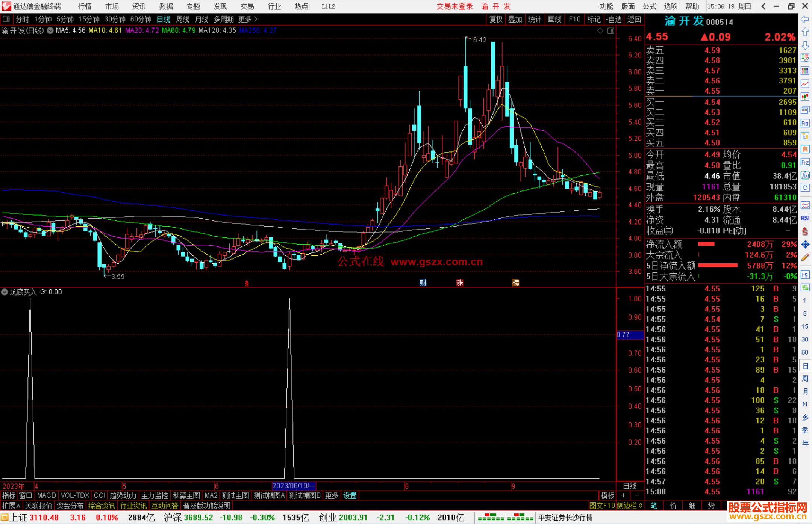Screen dimensions: 812x524
Task: Open the 公式 menu
Action: (649, 6)
